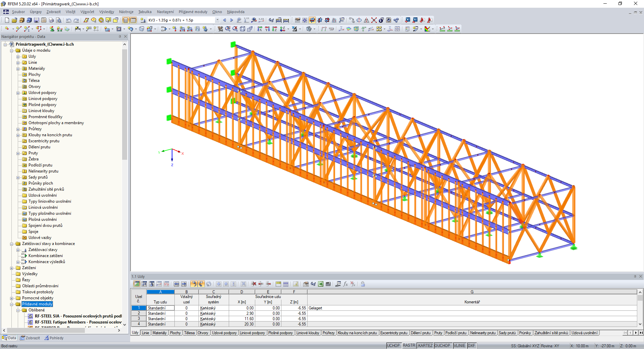Toggle RASTR grid in the status bar

pos(409,346)
